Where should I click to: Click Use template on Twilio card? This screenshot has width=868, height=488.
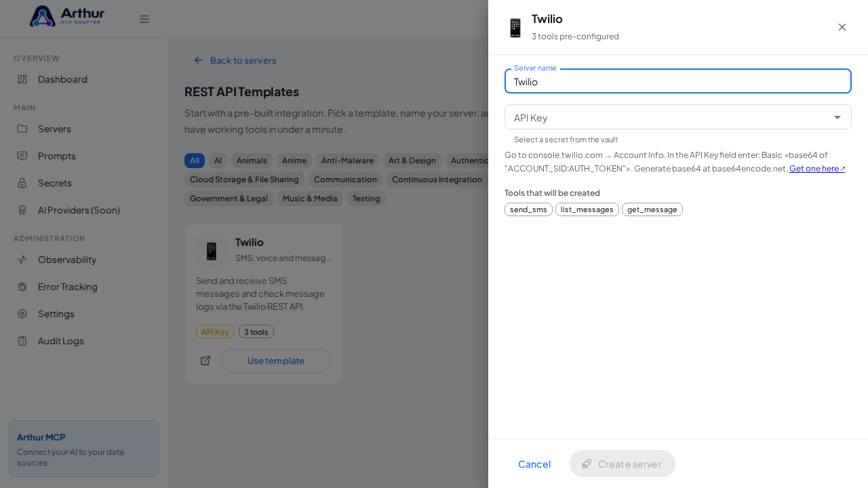click(276, 361)
